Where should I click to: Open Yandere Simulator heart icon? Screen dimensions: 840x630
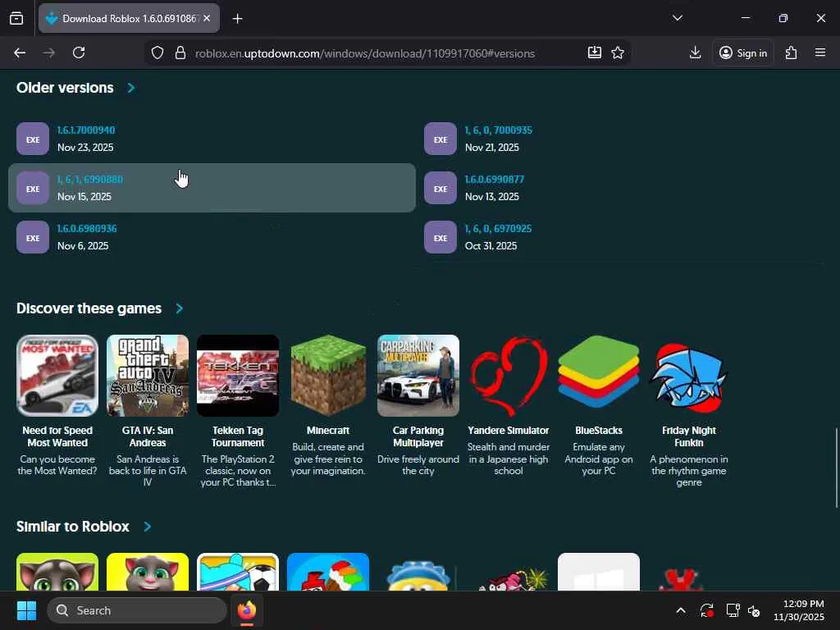click(x=509, y=376)
